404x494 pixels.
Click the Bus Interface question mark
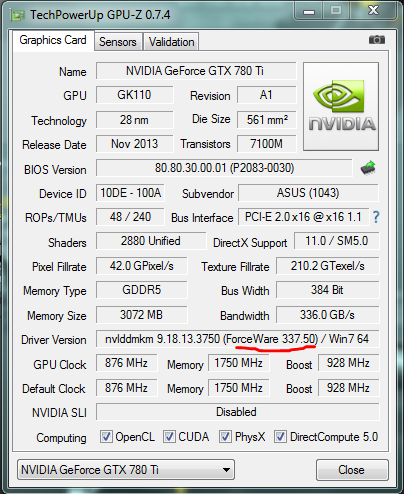tap(376, 217)
